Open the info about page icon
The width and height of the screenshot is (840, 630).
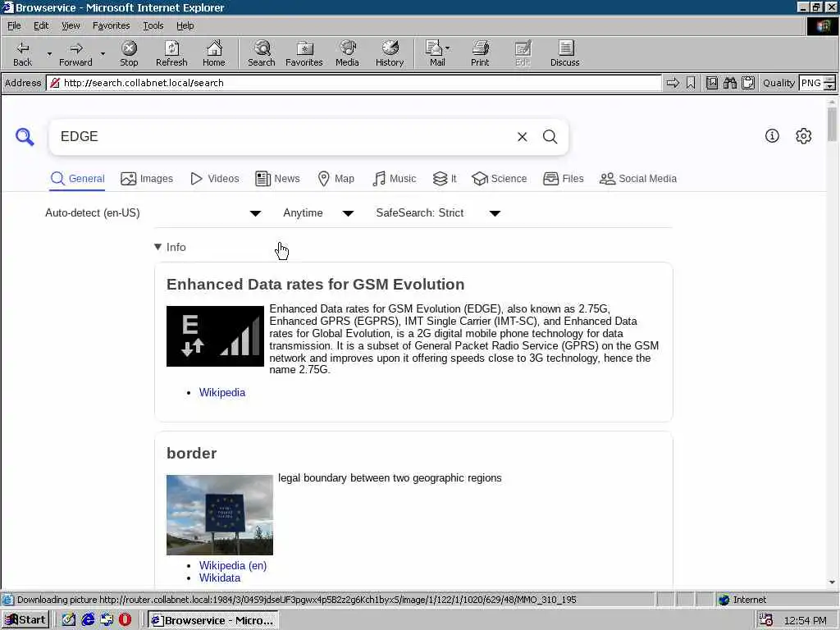pos(772,136)
